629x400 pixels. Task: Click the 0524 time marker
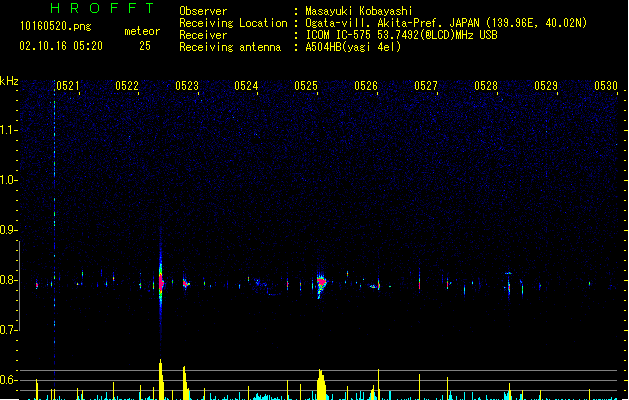click(246, 86)
